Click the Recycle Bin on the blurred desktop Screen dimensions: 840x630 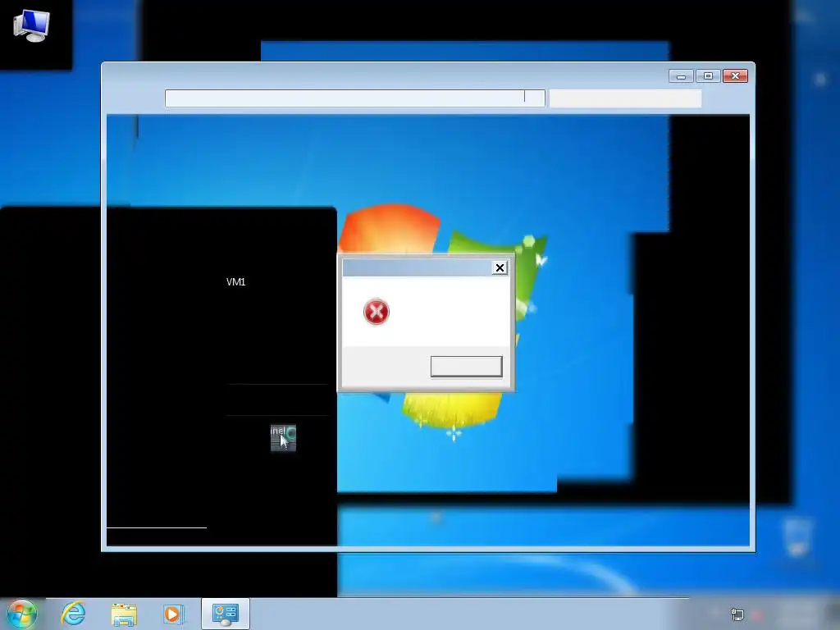click(x=797, y=537)
